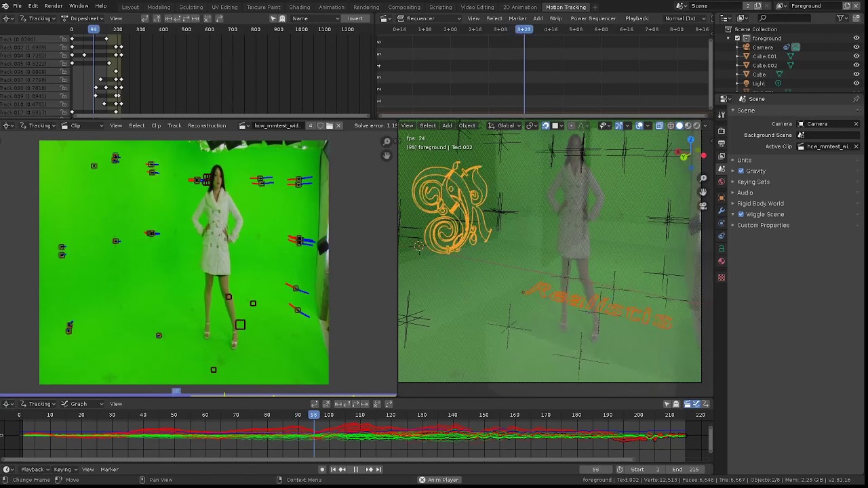Screen dimensions: 868x488
Task: Expand the Units panel
Action: (x=744, y=160)
